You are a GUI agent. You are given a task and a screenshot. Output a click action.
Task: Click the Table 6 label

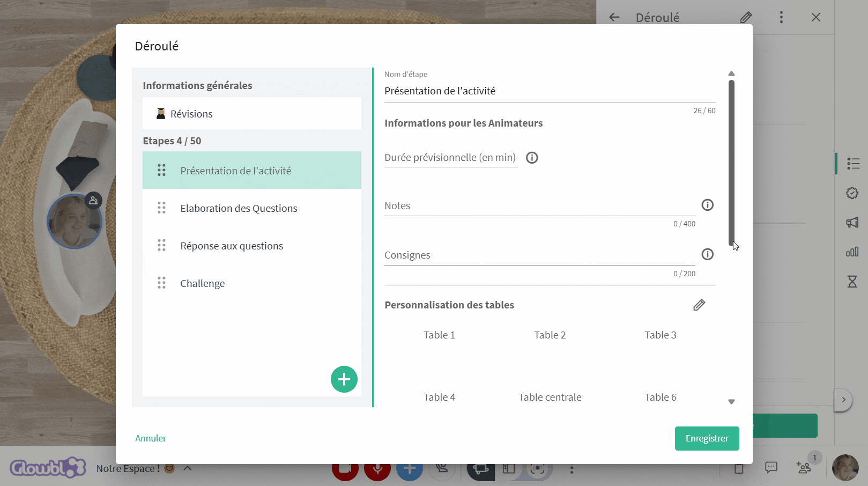(661, 397)
